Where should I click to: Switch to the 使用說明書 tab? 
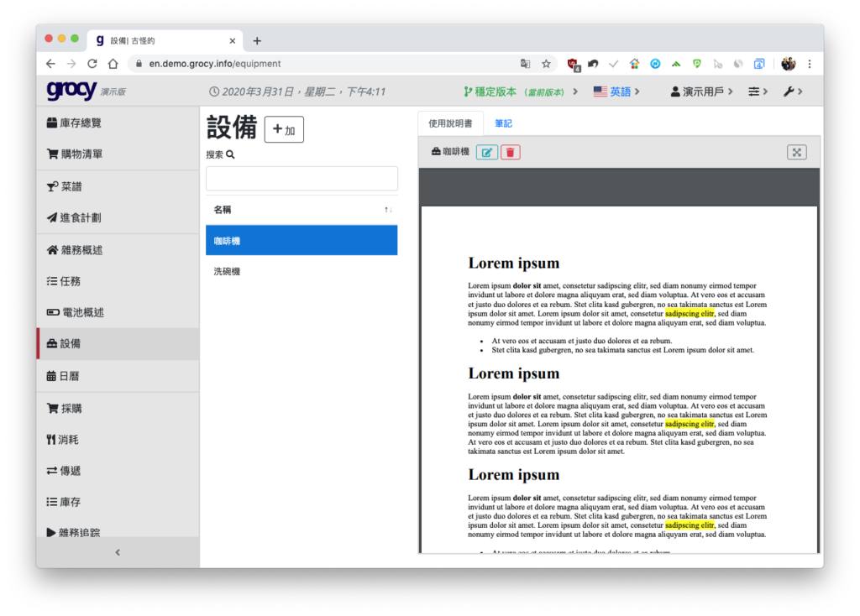click(x=450, y=123)
